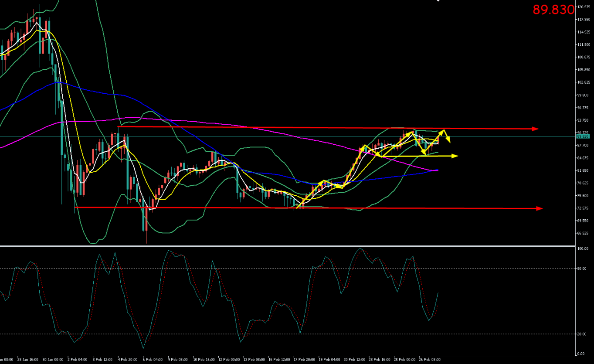Click the 17 Feb 20:00 time label
The image size is (594, 364).
(304, 360)
